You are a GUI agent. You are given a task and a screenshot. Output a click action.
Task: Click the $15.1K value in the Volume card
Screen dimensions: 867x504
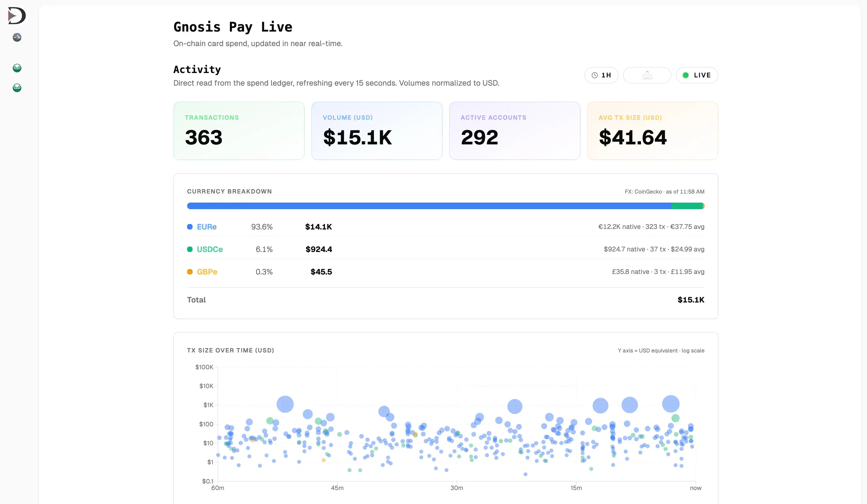tap(357, 138)
